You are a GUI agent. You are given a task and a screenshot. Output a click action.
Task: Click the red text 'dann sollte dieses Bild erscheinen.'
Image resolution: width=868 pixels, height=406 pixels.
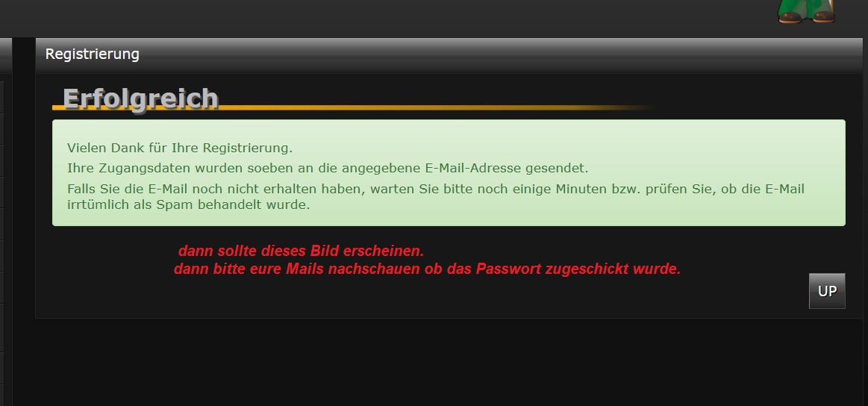click(x=301, y=251)
